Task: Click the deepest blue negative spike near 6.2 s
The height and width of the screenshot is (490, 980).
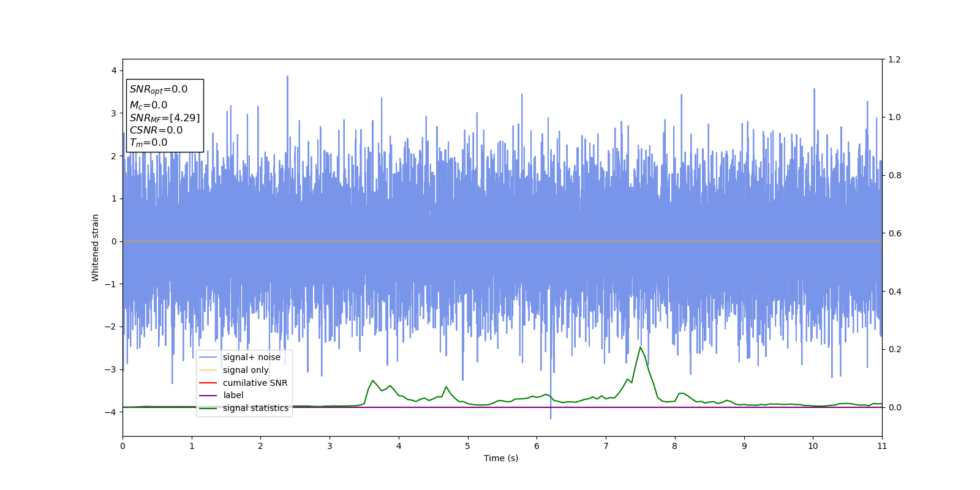Action: click(x=551, y=418)
